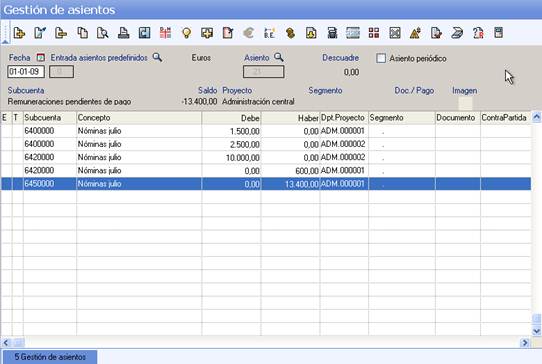Click the R.E. toolbar icon
The width and height of the screenshot is (542, 364).
[x=270, y=33]
